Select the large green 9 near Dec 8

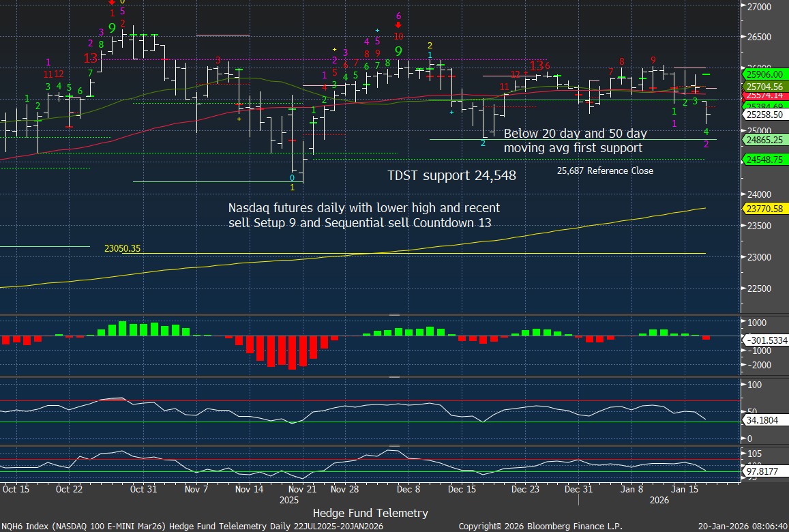[x=398, y=51]
